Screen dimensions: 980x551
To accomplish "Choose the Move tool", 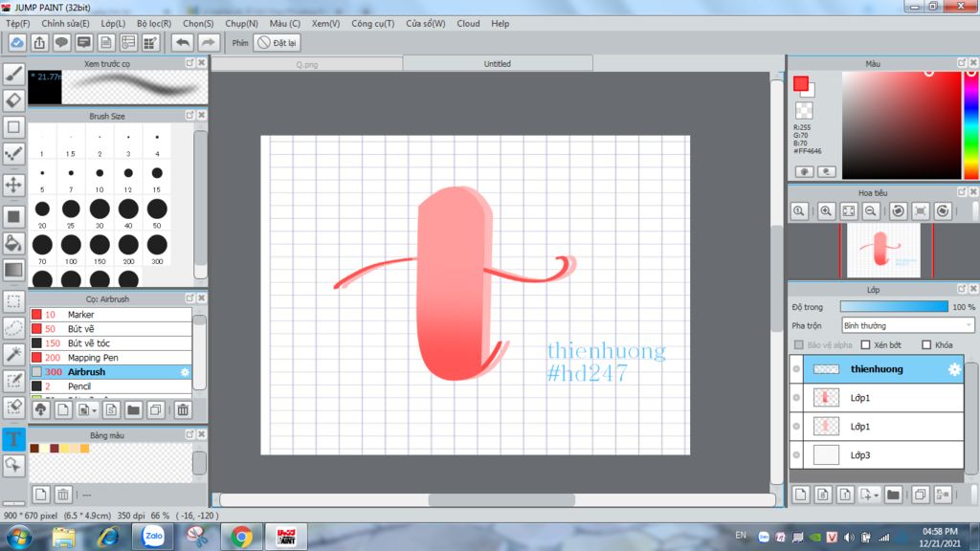I will (13, 185).
